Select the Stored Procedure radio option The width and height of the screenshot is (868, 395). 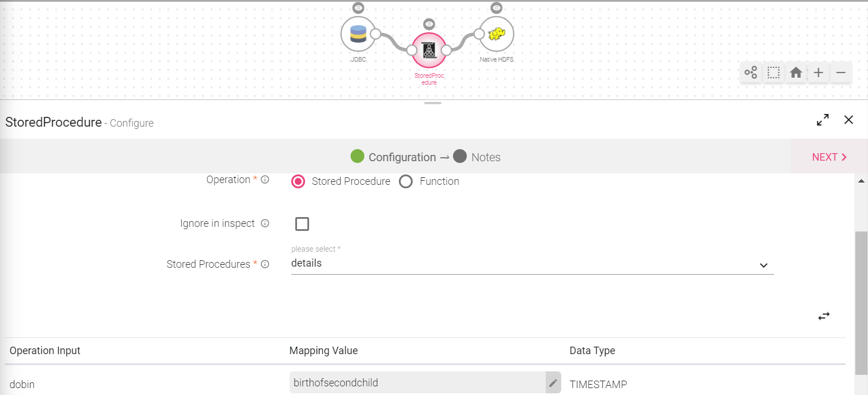(x=298, y=181)
